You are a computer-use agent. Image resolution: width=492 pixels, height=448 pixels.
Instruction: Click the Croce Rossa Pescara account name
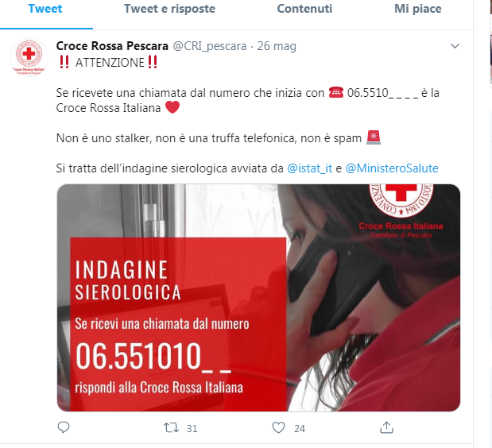[112, 46]
